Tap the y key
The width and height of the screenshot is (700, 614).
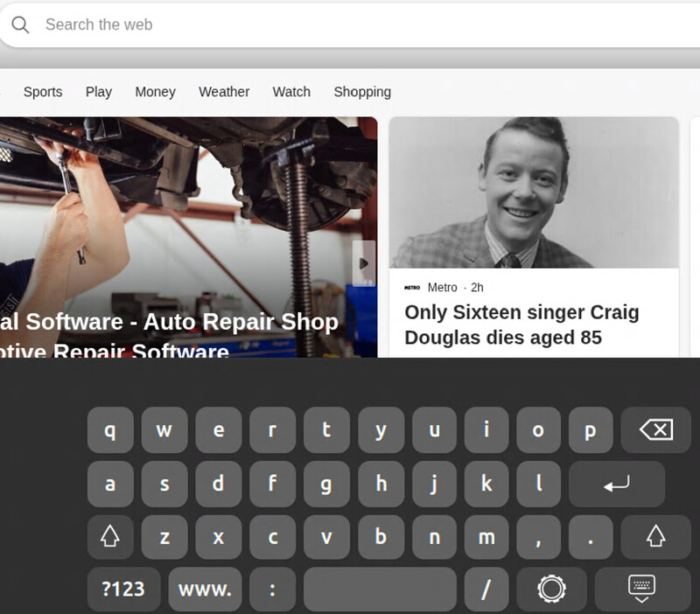(381, 430)
